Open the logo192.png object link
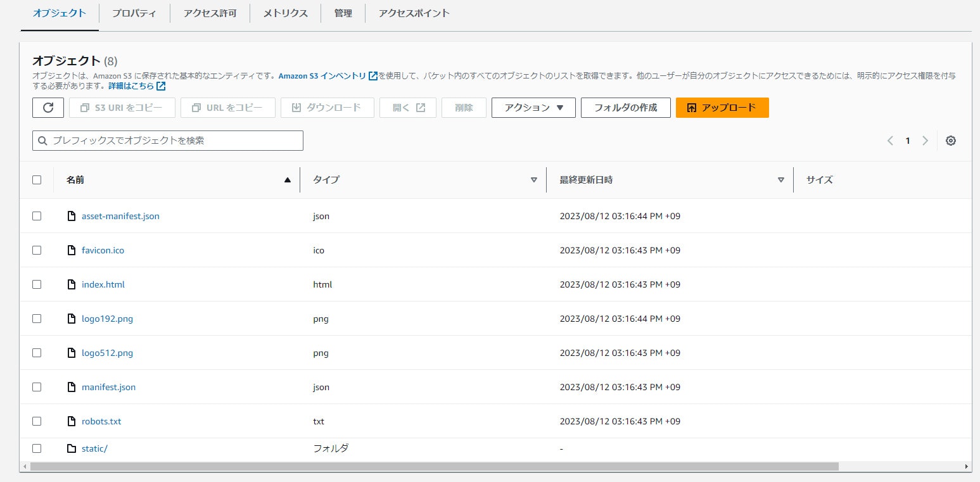The width and height of the screenshot is (980, 482). (107, 319)
